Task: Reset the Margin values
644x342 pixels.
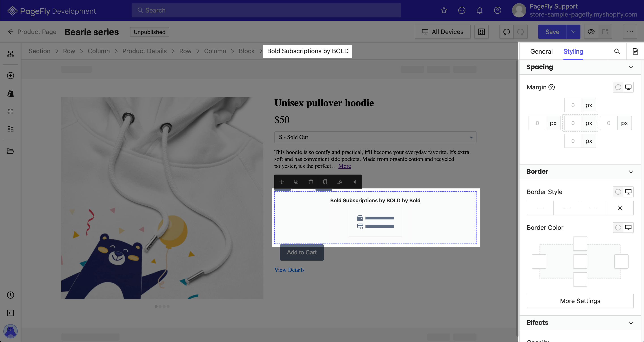Action: (x=618, y=87)
